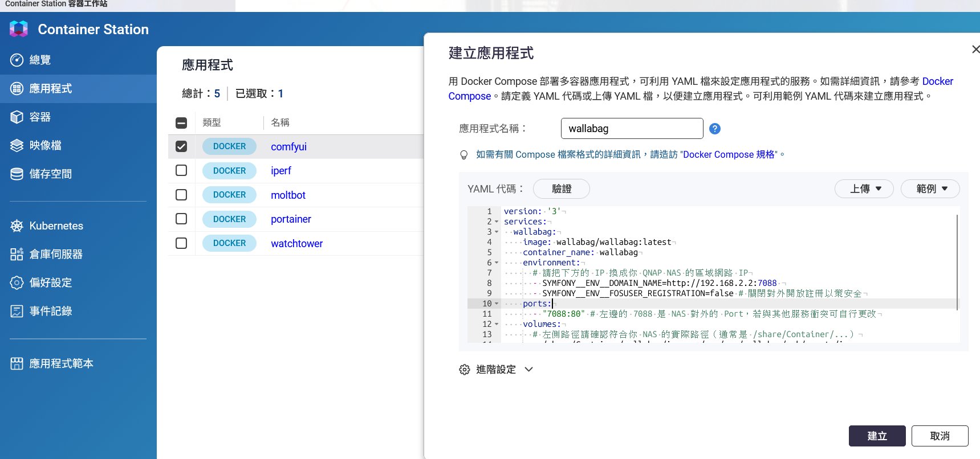Tick the watchtower row checkbox
Viewport: 980px width, 459px height.
click(x=181, y=243)
